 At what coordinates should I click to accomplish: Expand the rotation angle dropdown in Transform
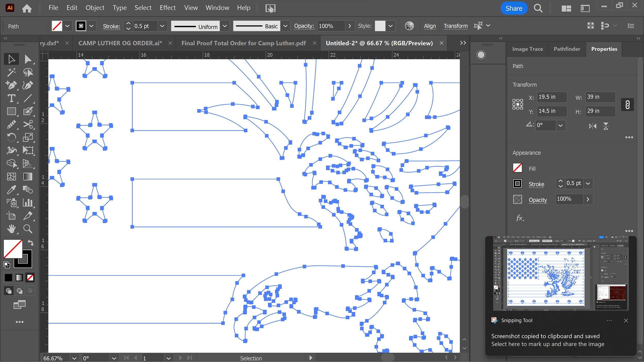coord(560,126)
